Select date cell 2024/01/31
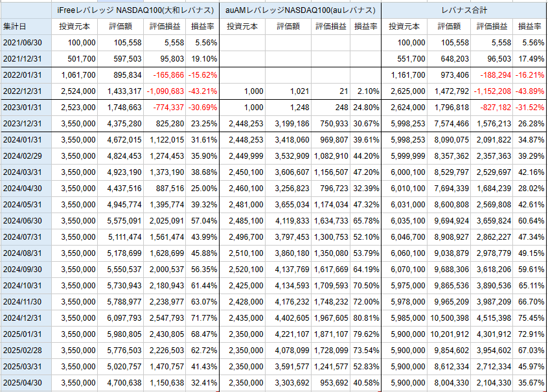This screenshot has height=392, width=548. (x=26, y=140)
